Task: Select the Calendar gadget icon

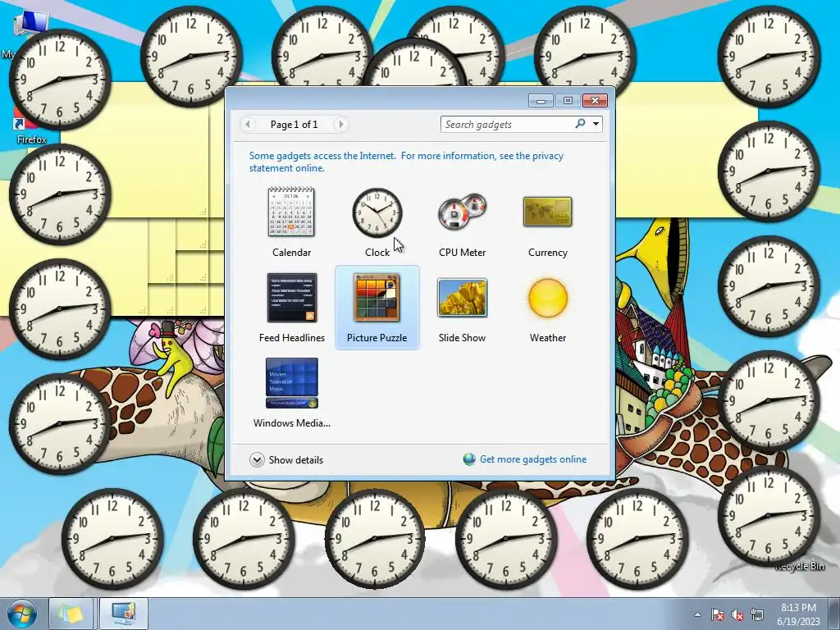Action: pos(291,212)
